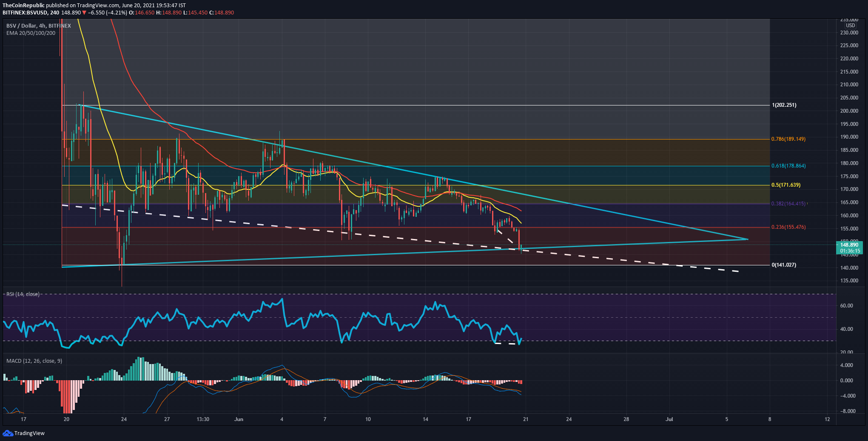Click the TheCoinRepublic publisher name
This screenshot has width=868, height=441.
24,6
